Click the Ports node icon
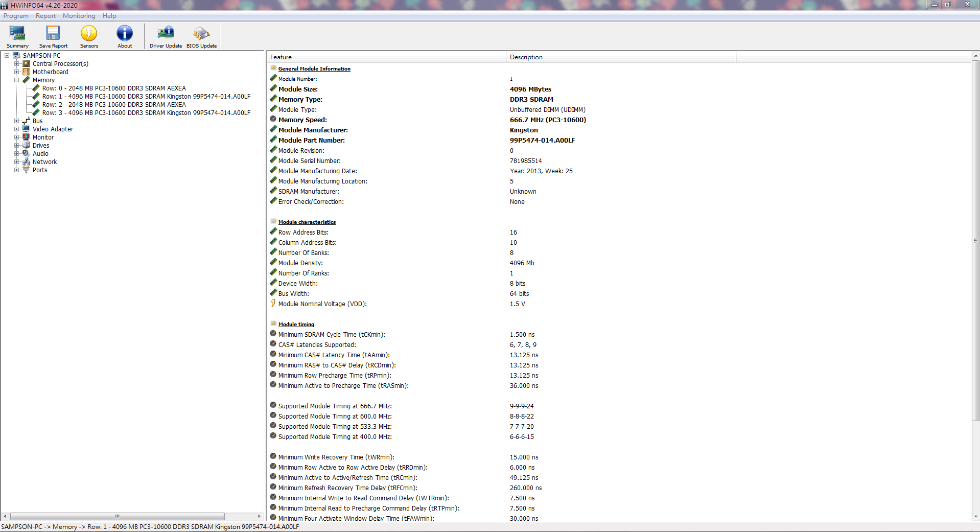The width and height of the screenshot is (980, 532). pyautogui.click(x=27, y=170)
